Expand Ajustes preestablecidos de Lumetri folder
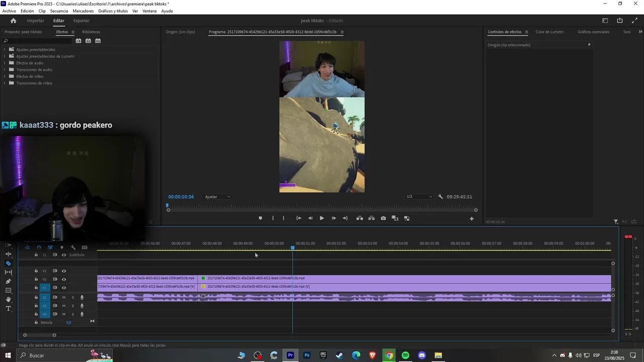 click(x=5, y=56)
